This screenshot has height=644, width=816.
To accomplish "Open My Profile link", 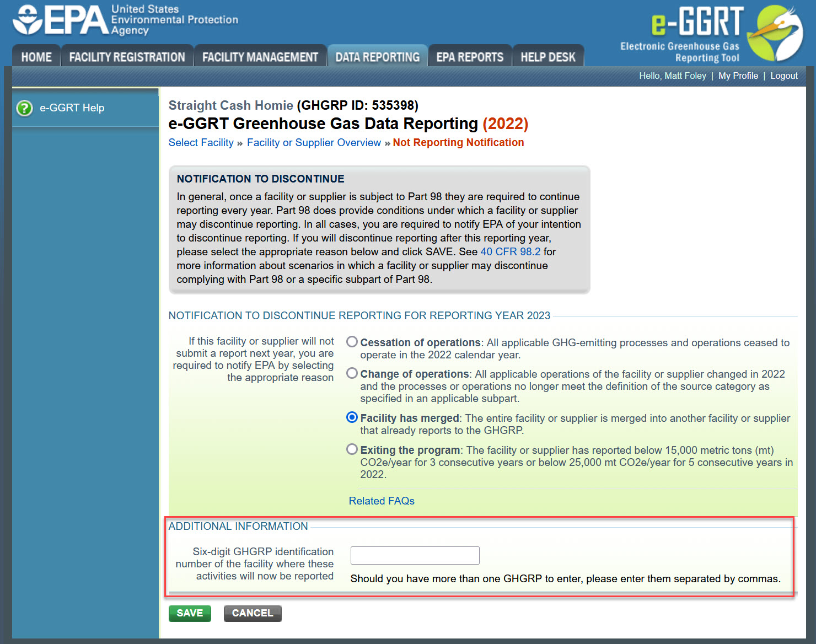I will [738, 76].
